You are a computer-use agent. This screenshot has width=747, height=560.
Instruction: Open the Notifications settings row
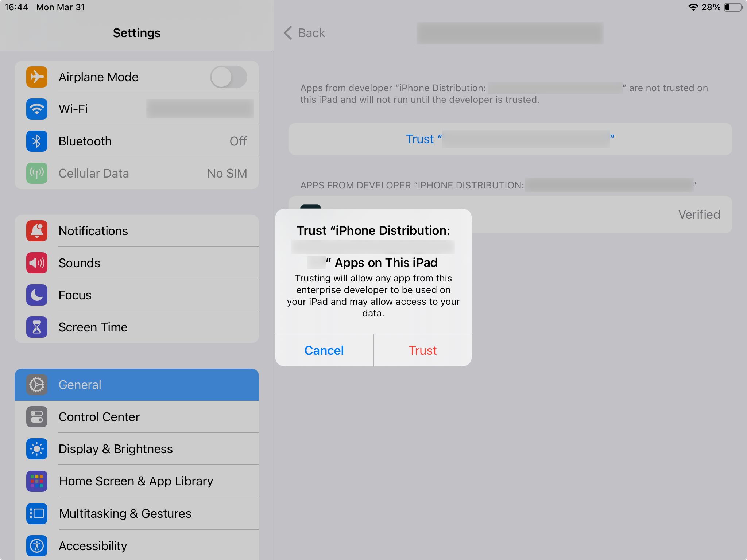click(137, 231)
